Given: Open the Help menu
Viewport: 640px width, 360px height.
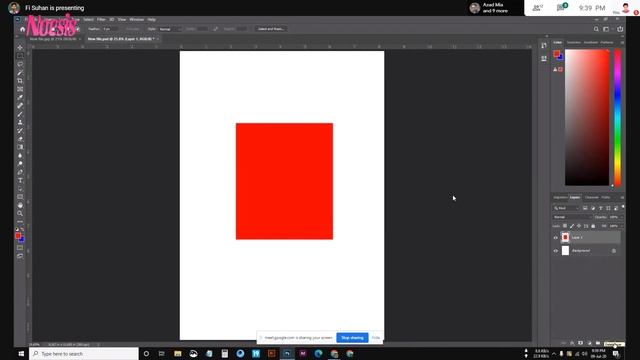Looking at the screenshot, I should pos(151,20).
